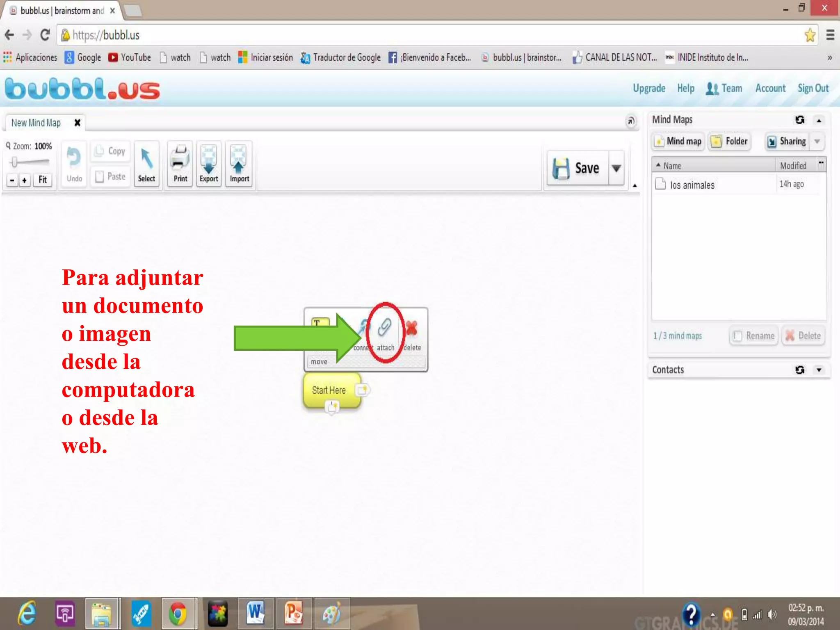Click the Paste button
The image size is (840, 630).
(x=110, y=177)
